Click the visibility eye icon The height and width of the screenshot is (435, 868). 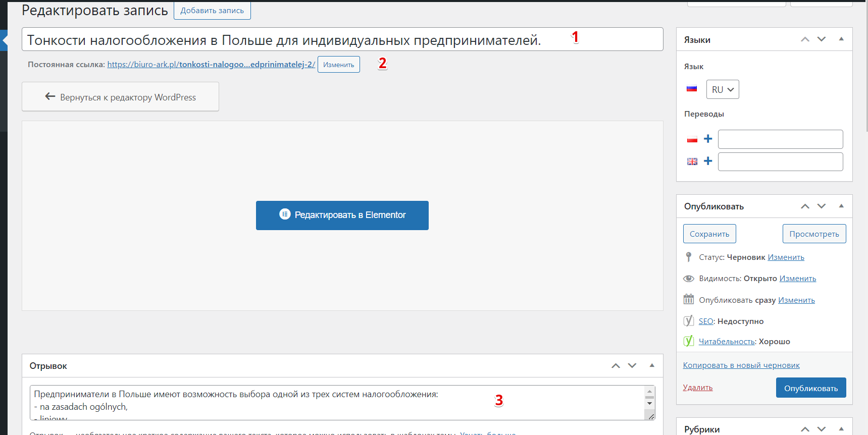click(x=688, y=279)
